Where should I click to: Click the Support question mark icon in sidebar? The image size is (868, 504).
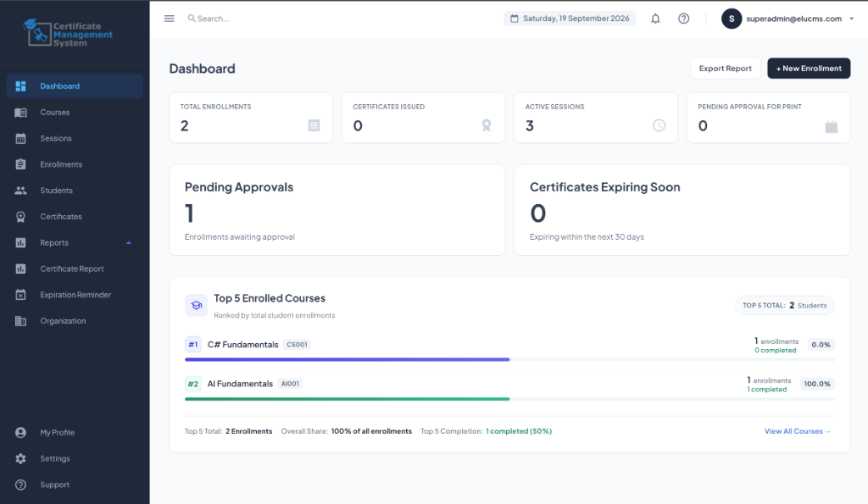coord(20,485)
